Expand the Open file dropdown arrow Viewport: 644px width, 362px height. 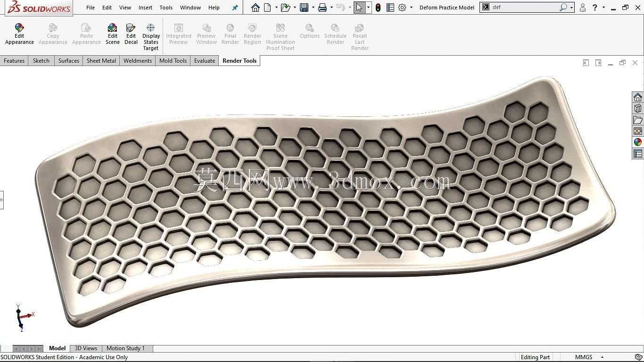tap(295, 8)
